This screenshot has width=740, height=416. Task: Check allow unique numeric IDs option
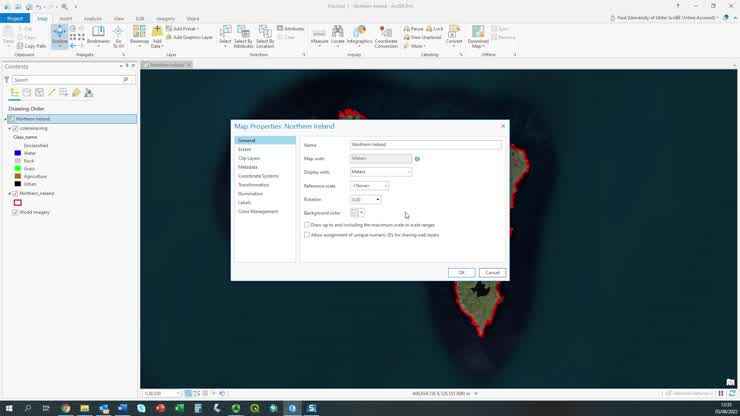307,235
